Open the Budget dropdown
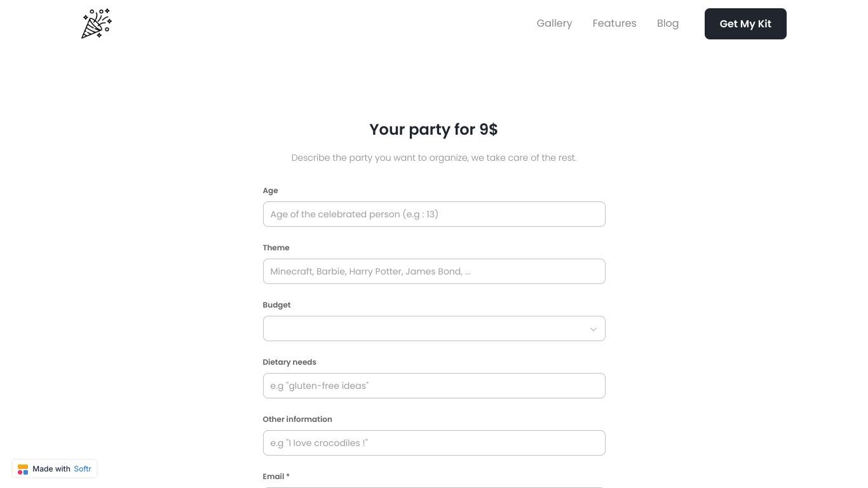Viewport: 868px width, 488px height. pos(434,329)
